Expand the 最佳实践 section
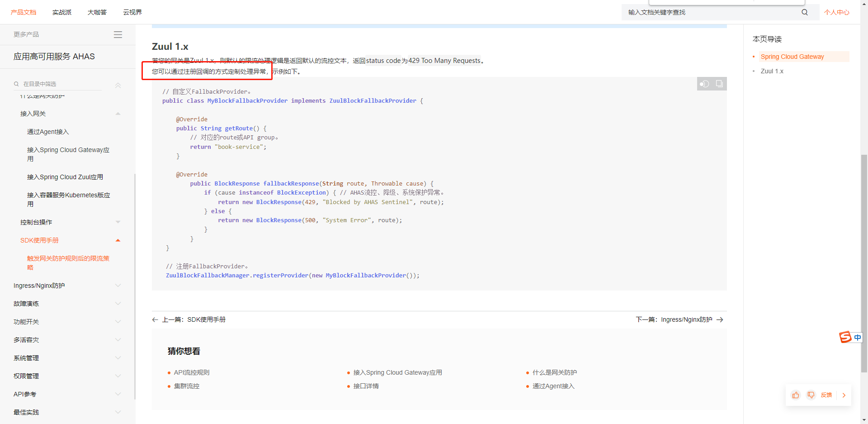The image size is (868, 424). pos(118,412)
